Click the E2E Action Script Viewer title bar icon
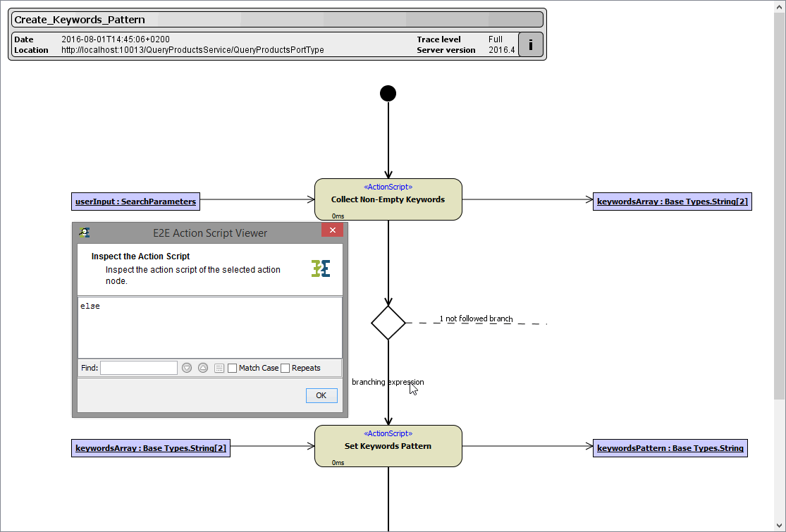This screenshot has height=532, width=786. point(85,233)
